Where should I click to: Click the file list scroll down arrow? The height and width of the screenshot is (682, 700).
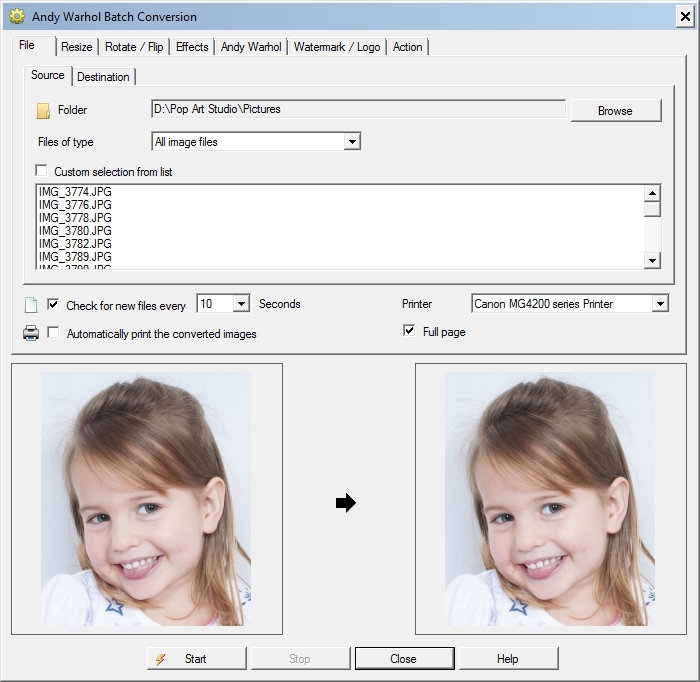pos(652,260)
